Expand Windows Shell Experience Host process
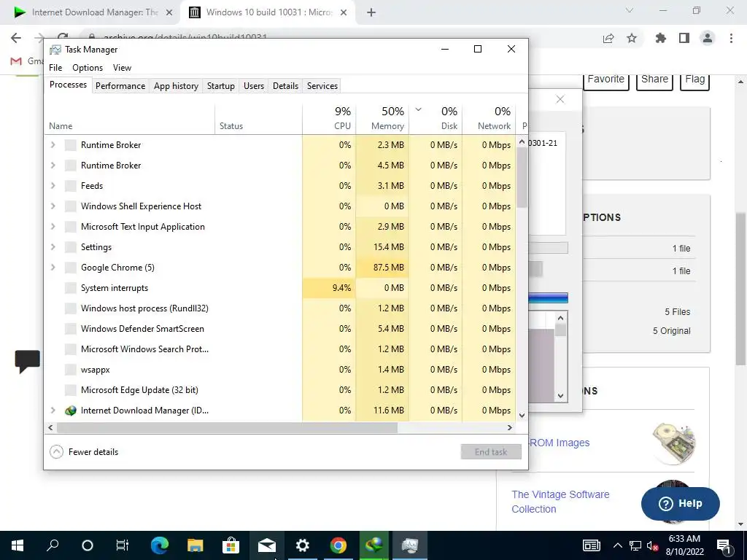 [x=53, y=206]
